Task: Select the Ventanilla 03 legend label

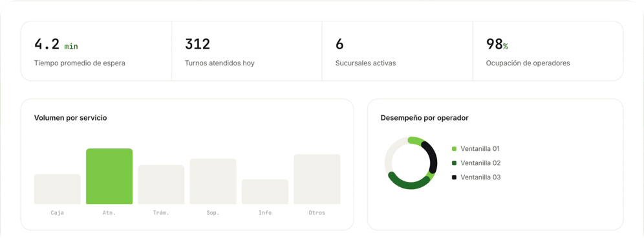Action: 480,177
